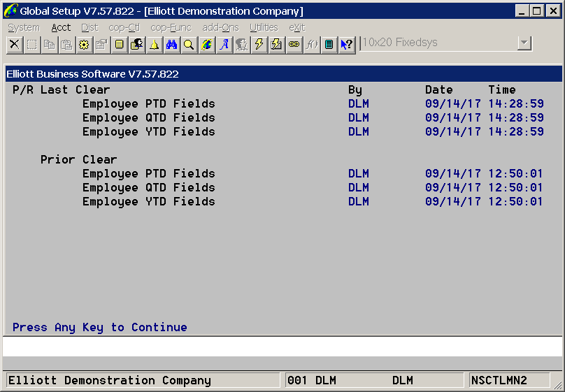565x392 pixels.
Task: Click the Press Any Key to Continue prompt
Action: tap(100, 327)
